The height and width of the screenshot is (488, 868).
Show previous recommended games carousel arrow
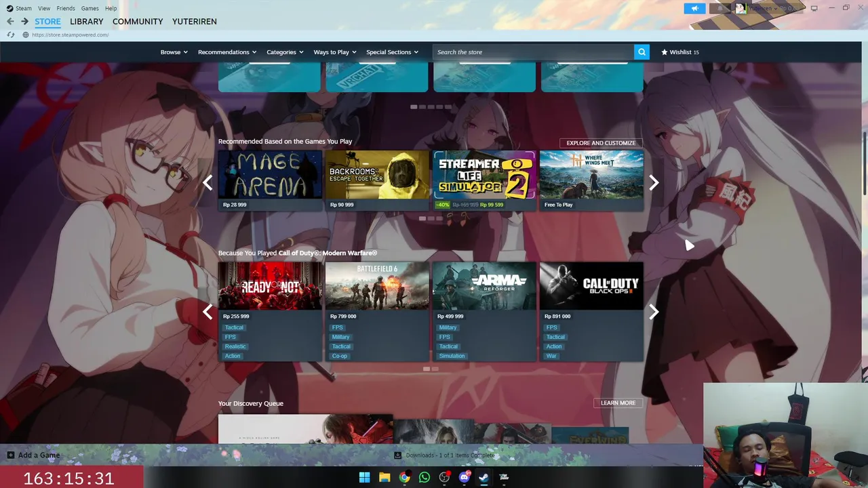208,182
